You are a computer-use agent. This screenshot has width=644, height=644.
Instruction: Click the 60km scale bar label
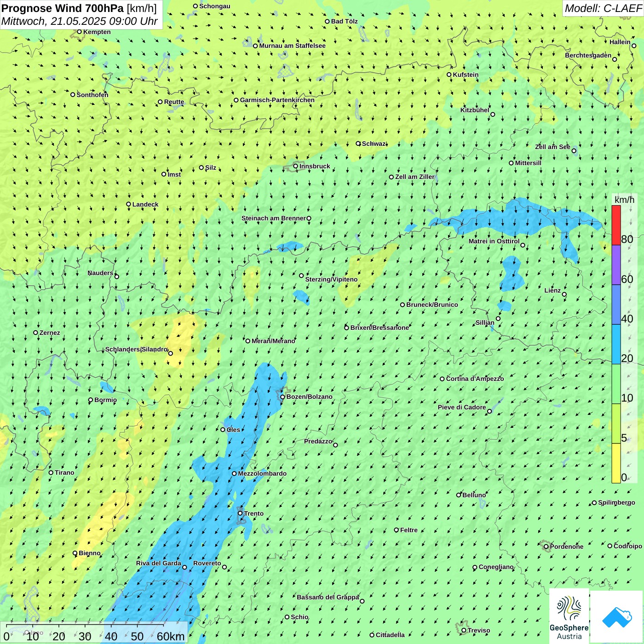pyautogui.click(x=171, y=636)
